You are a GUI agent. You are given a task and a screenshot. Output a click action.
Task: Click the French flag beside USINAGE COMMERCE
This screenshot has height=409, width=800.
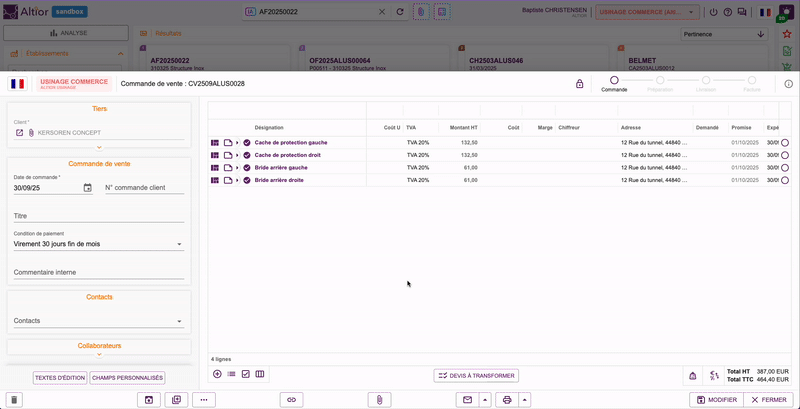(x=18, y=84)
